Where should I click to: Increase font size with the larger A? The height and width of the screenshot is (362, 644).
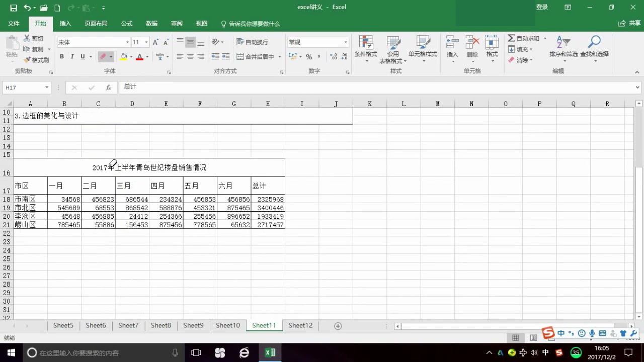[155, 42]
